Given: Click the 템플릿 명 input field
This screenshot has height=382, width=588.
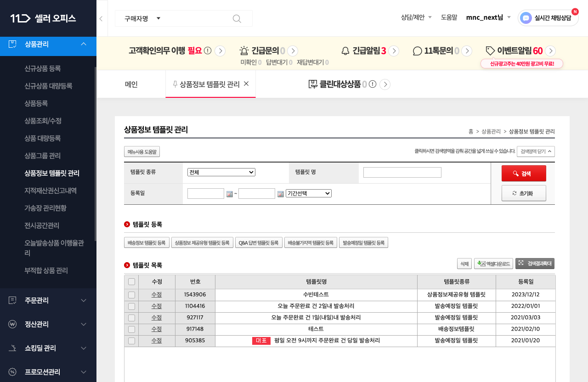Looking at the screenshot, I should [x=402, y=172].
